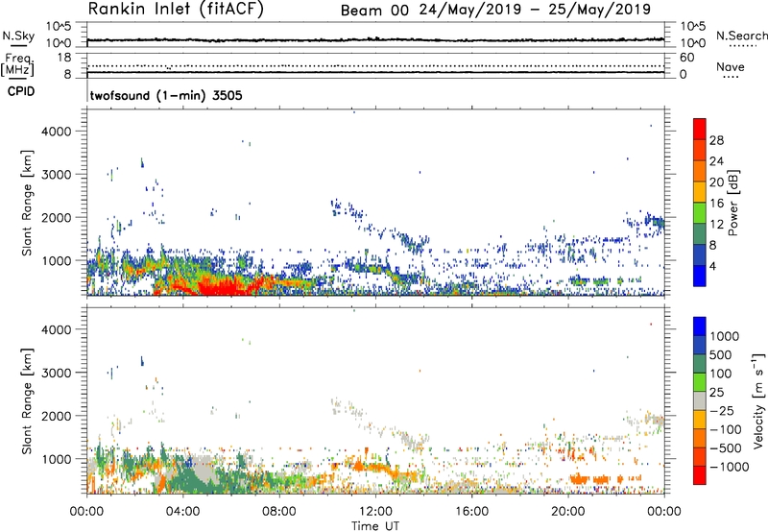Click the '18' frequency axis tick label
The width and height of the screenshot is (768, 532).
[x=63, y=58]
